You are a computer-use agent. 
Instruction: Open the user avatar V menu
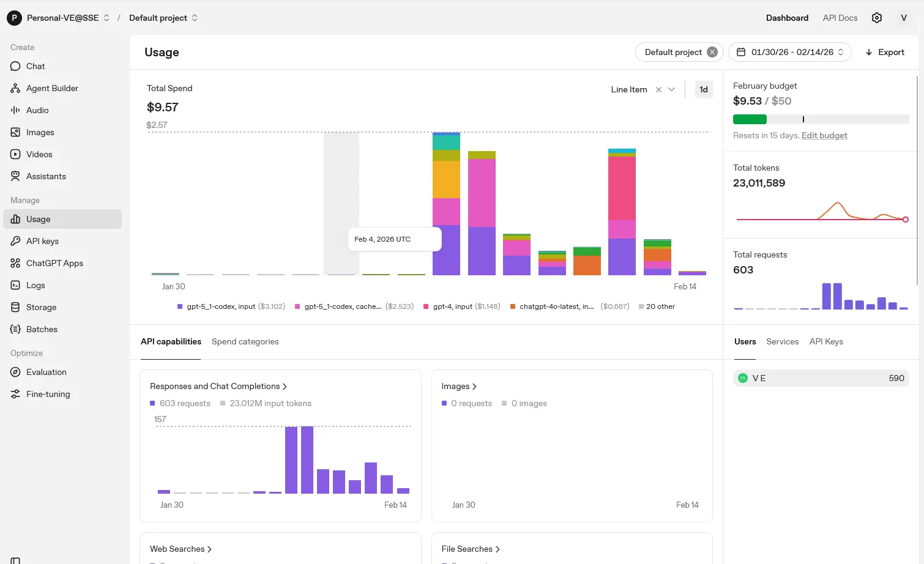coord(903,18)
